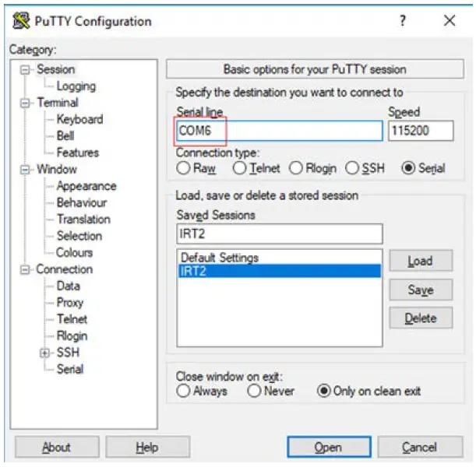Open the Logging category
The height and width of the screenshot is (467, 476).
pos(76,86)
